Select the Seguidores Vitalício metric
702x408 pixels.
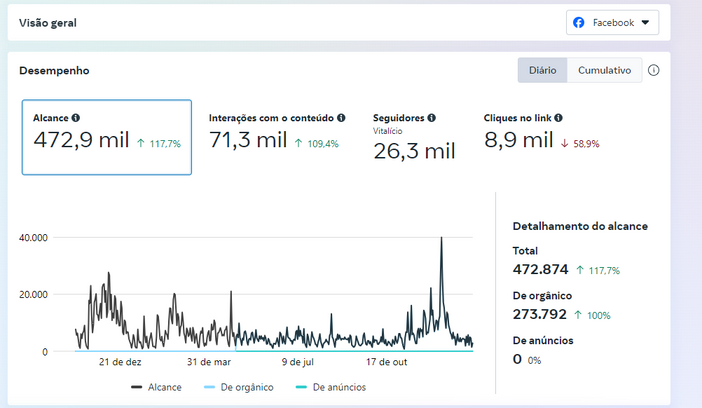click(414, 137)
